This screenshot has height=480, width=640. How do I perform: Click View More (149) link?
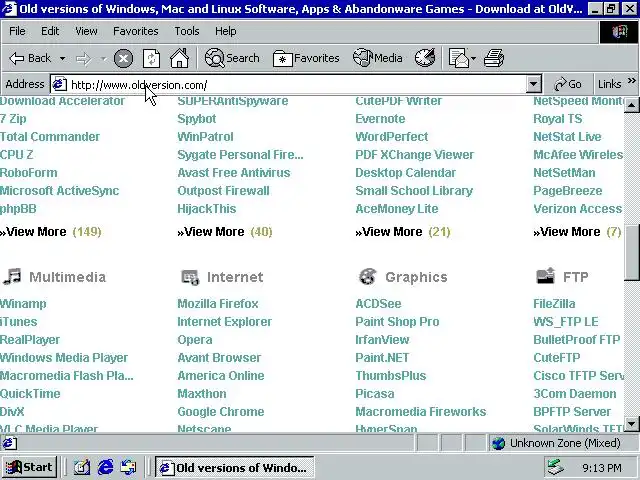tap(51, 232)
